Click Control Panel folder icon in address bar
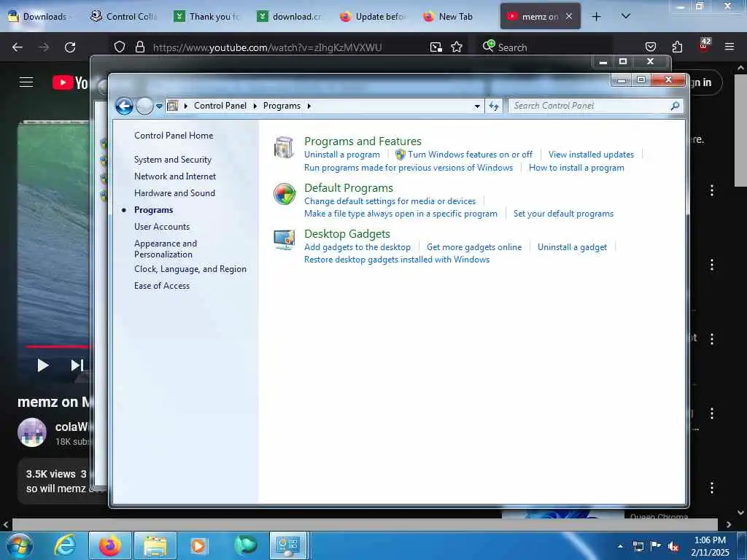Screen dimensions: 747x560 click(172, 106)
